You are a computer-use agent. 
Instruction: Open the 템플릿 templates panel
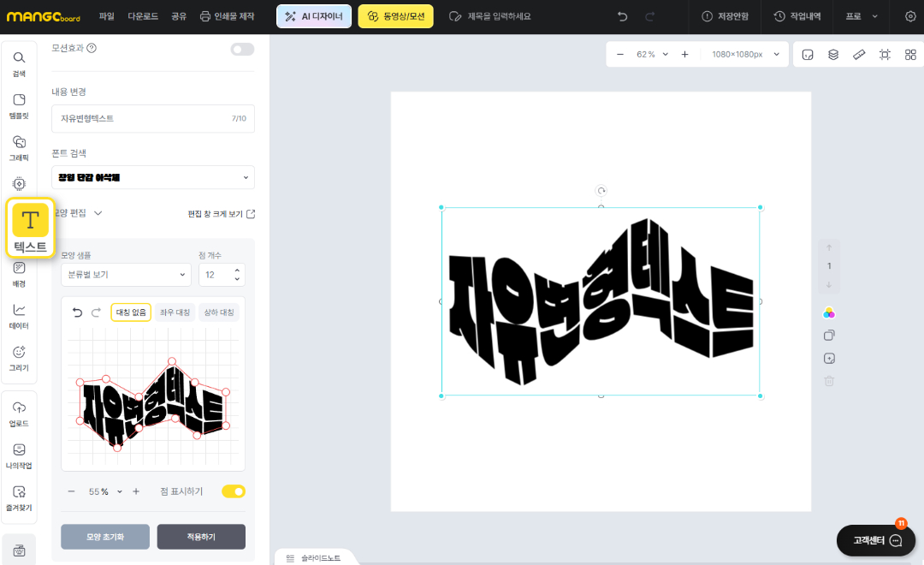point(19,104)
